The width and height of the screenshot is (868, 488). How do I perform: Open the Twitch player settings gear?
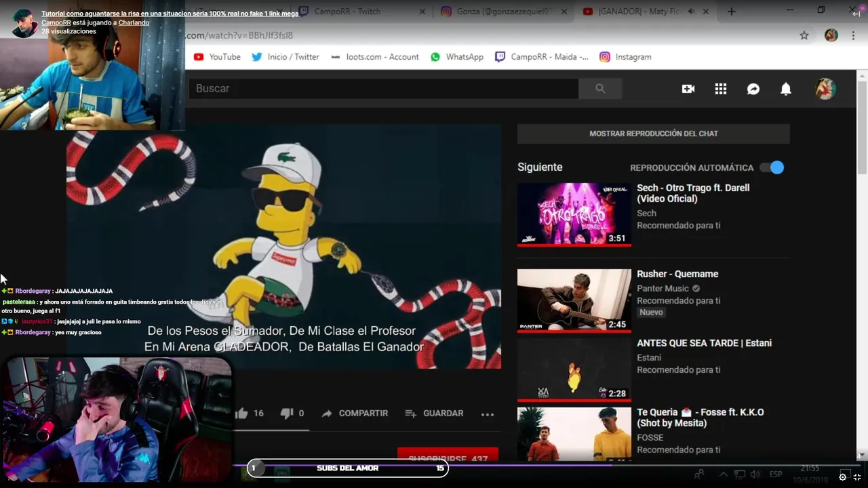click(x=843, y=476)
